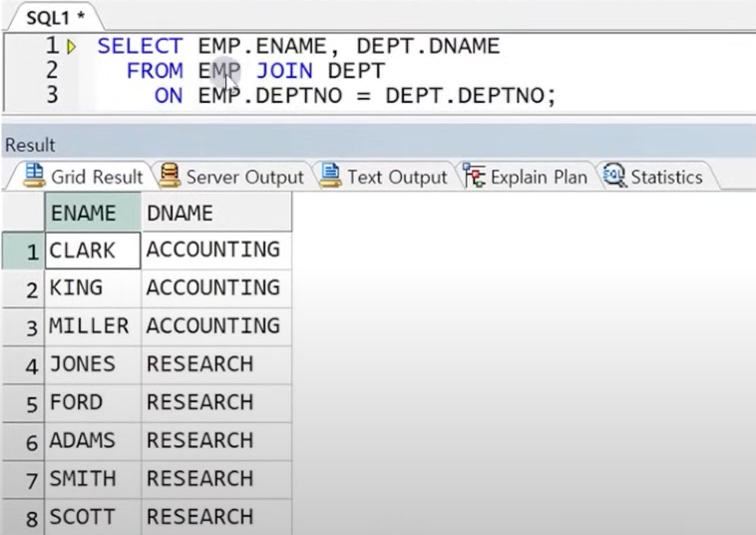
Task: Select the ADAMS cell
Action: coord(93,441)
